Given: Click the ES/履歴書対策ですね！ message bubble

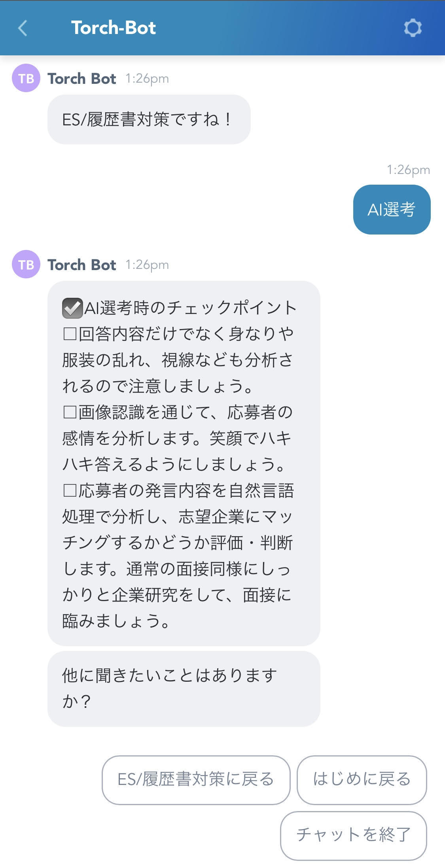Looking at the screenshot, I should (x=149, y=119).
